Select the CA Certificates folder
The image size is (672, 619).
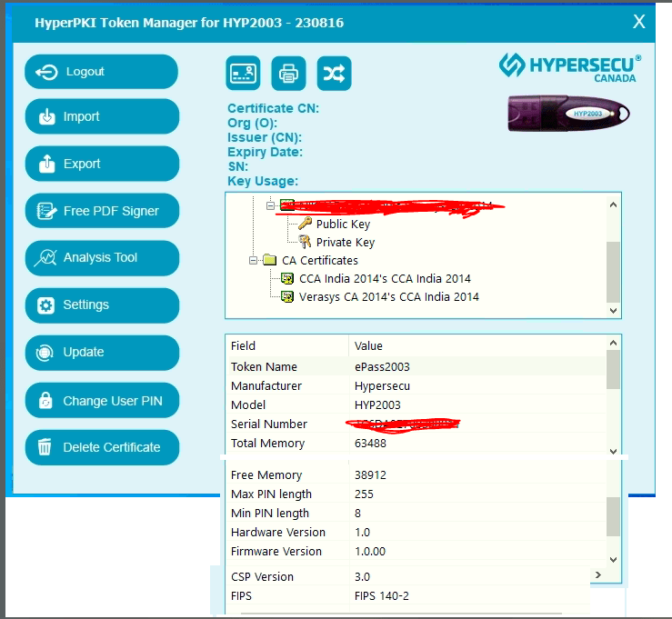click(x=320, y=261)
